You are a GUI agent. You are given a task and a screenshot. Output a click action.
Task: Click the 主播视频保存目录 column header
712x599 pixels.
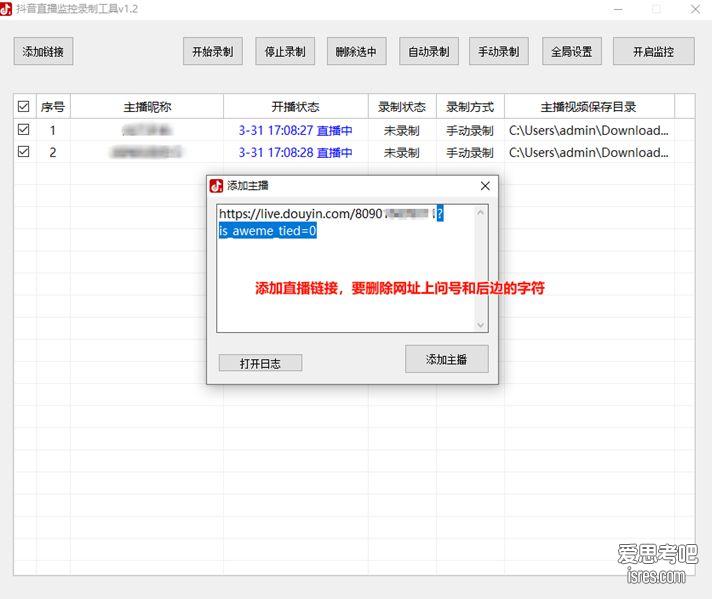589,107
